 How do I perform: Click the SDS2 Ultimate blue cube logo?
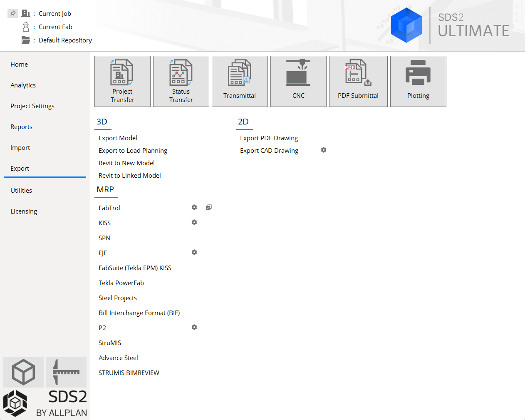point(406,25)
